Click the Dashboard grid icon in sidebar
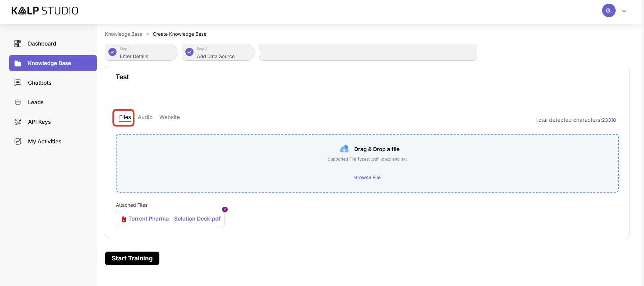The height and width of the screenshot is (286, 644). [x=18, y=44]
